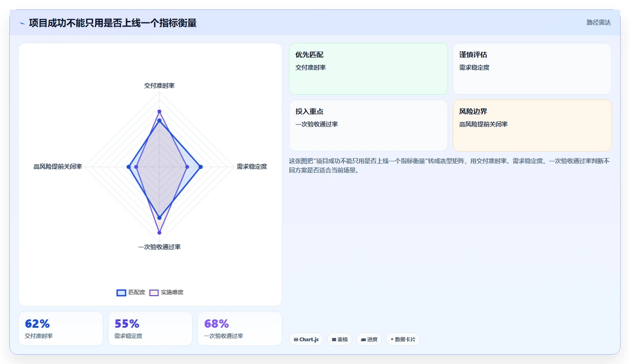The width and height of the screenshot is (630, 364).
Task: Click the purple data point on 一次验收通过率 axis
Action: pos(159,232)
